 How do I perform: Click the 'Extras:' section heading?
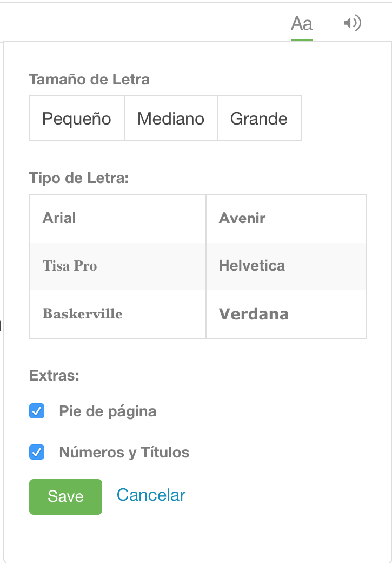[54, 376]
